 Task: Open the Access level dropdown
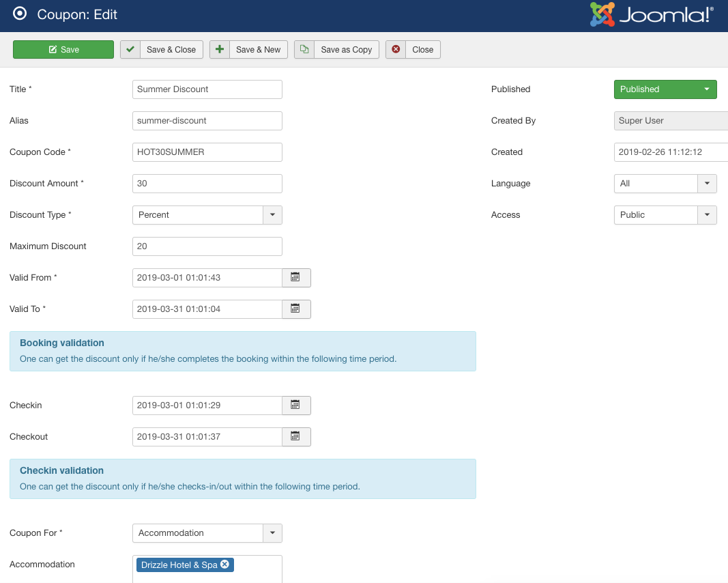tap(707, 215)
